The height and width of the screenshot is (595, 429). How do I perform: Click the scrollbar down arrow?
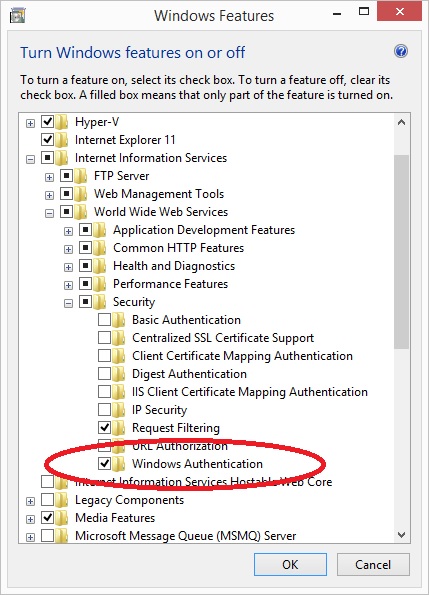coord(401,535)
